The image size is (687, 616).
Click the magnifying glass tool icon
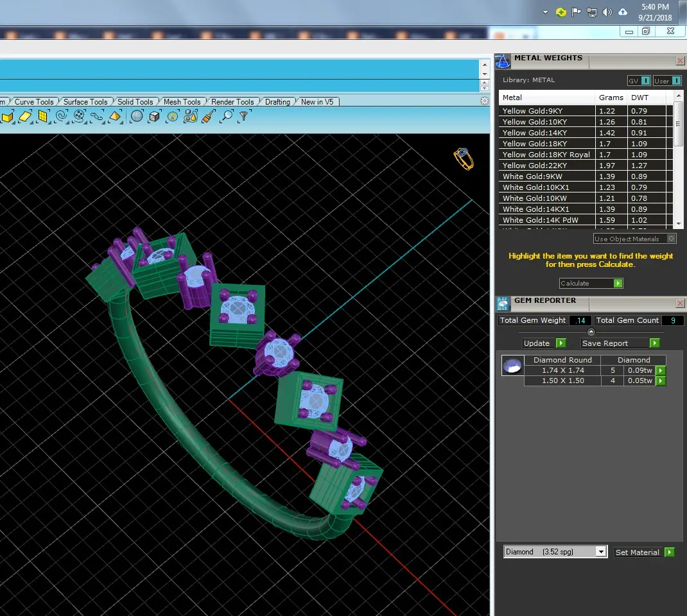(227, 116)
